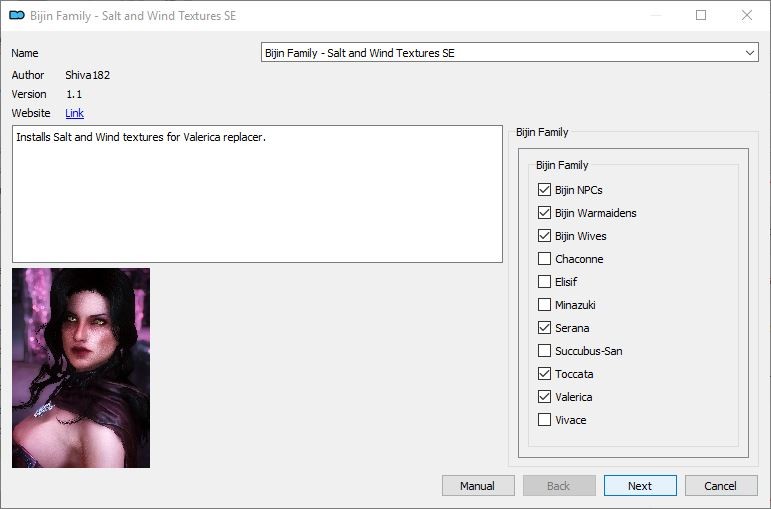This screenshot has width=771, height=509.
Task: Close the installer window
Action: point(746,15)
